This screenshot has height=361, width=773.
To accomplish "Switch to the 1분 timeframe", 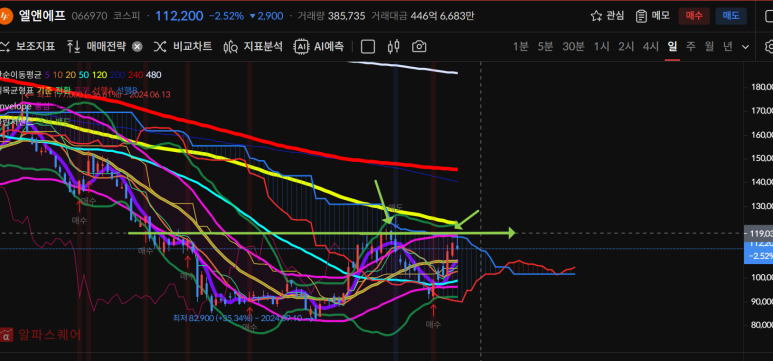I will (x=521, y=46).
